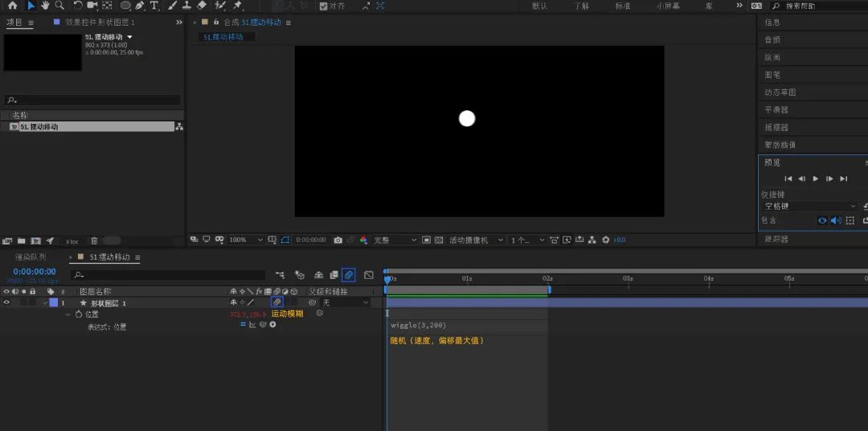The height and width of the screenshot is (431, 868).
Task: Select the Unified Camera tool
Action: pos(92,6)
